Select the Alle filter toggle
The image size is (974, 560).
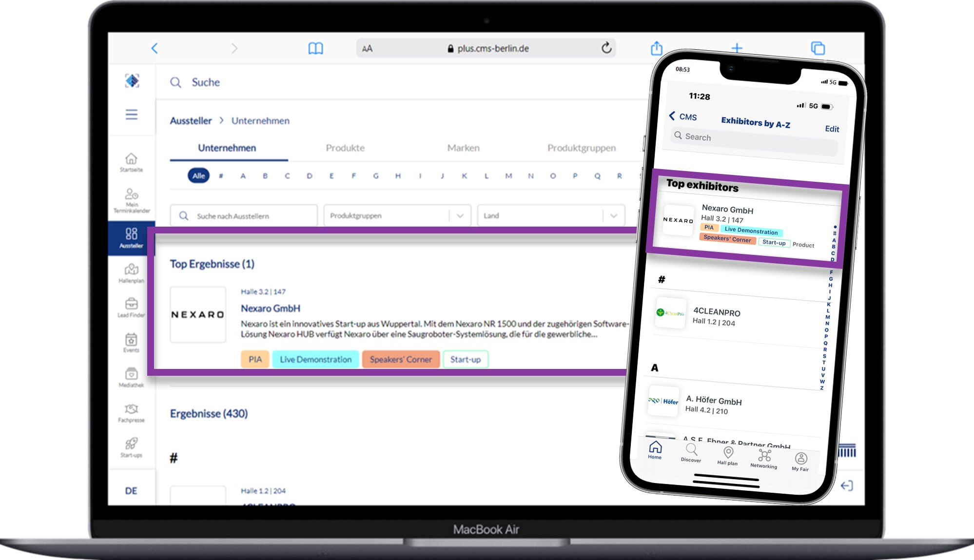(199, 175)
